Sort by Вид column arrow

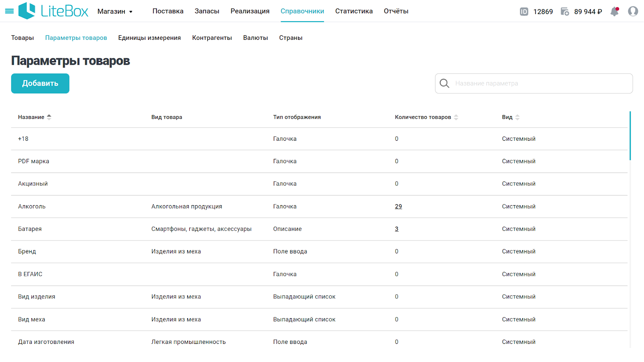pyautogui.click(x=518, y=117)
